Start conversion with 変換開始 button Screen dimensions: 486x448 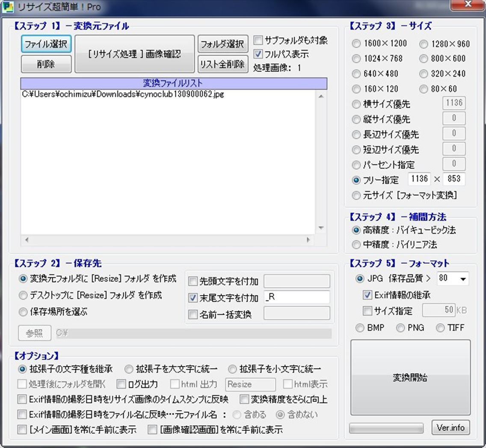click(x=410, y=377)
